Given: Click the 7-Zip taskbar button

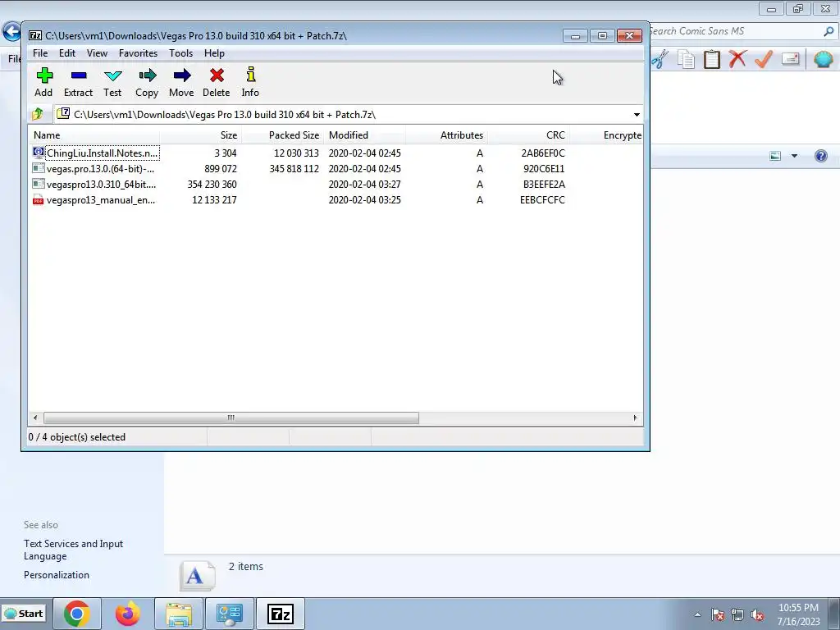Looking at the screenshot, I should pos(281,614).
